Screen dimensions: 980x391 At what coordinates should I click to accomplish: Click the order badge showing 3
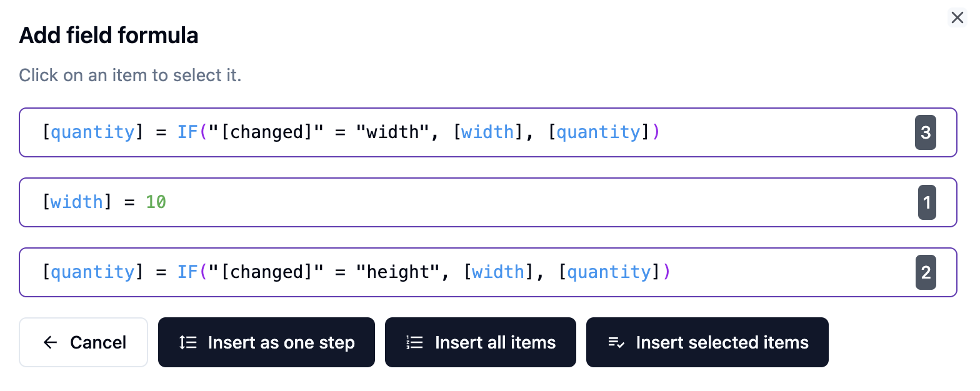[926, 132]
